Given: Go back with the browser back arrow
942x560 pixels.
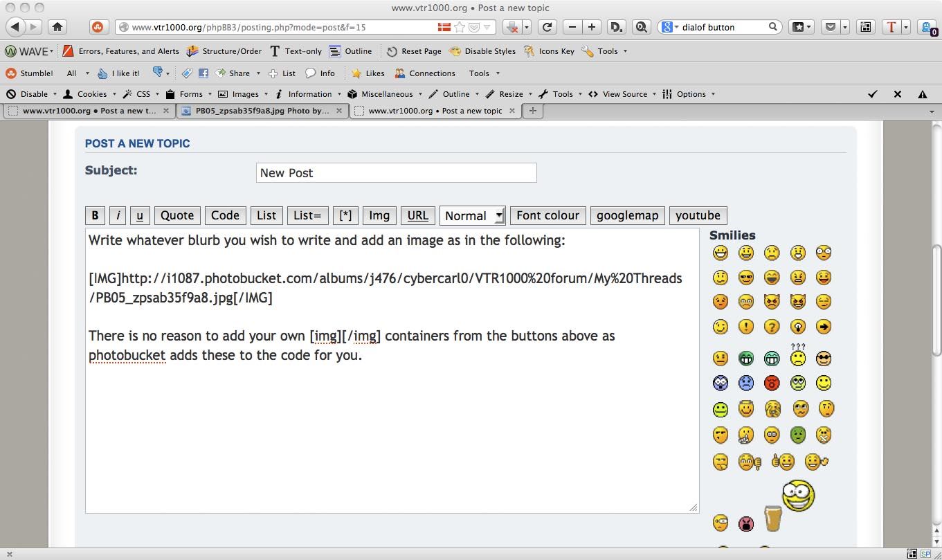Looking at the screenshot, I should point(15,27).
